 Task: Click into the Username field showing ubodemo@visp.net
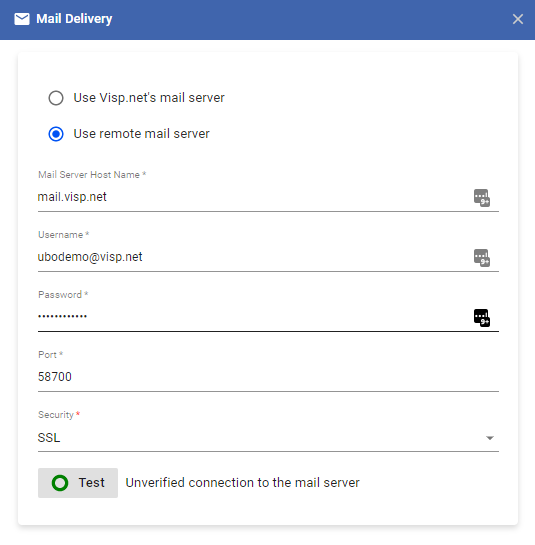pos(253,257)
